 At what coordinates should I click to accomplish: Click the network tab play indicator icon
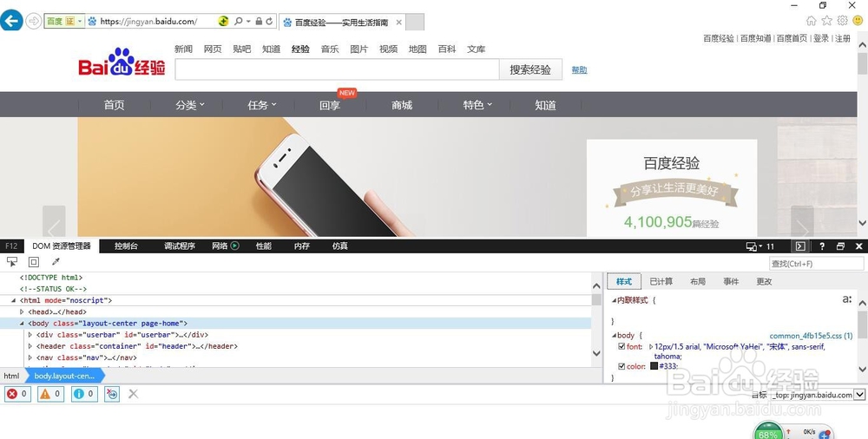pyautogui.click(x=234, y=246)
